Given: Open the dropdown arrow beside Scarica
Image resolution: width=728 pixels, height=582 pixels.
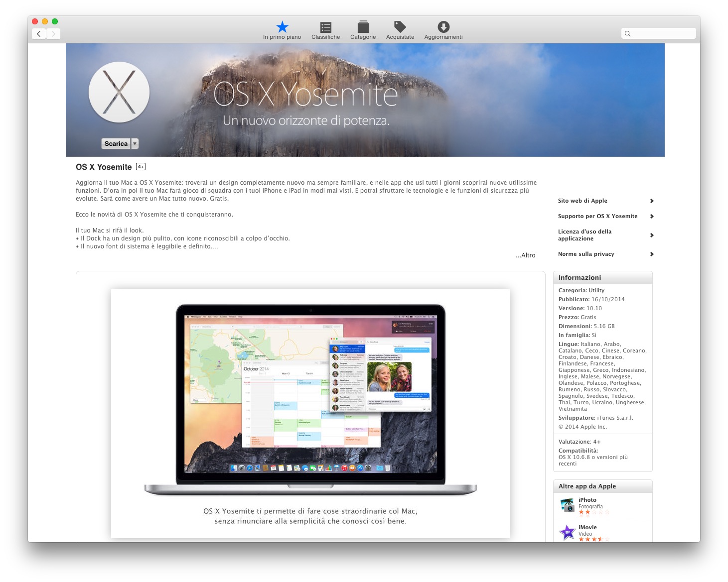Looking at the screenshot, I should (x=135, y=144).
